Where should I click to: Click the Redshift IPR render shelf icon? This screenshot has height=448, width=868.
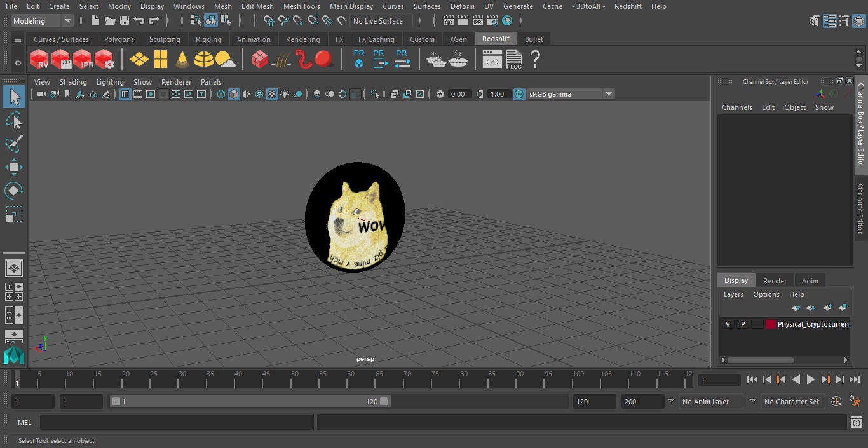click(83, 59)
